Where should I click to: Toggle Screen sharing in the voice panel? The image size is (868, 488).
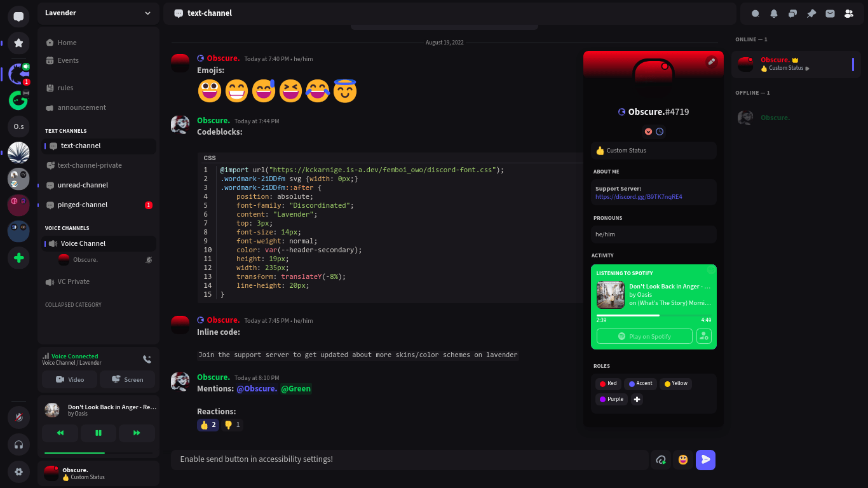pos(127,379)
